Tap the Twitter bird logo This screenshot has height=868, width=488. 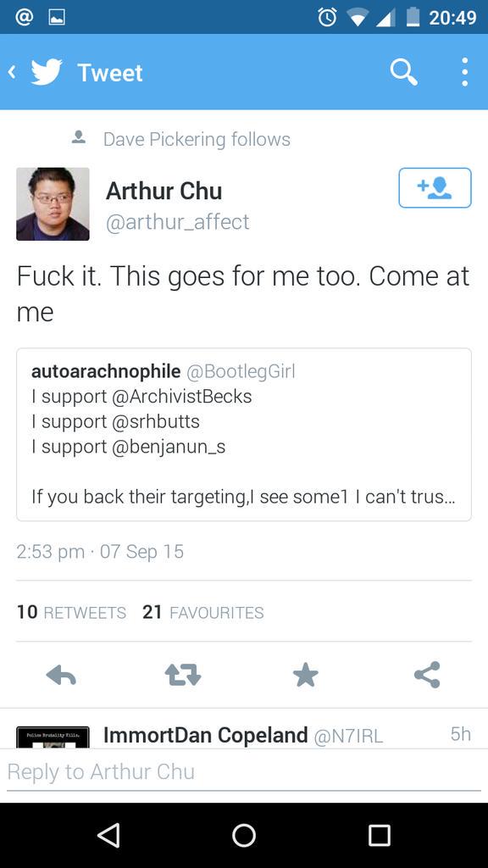(x=46, y=73)
